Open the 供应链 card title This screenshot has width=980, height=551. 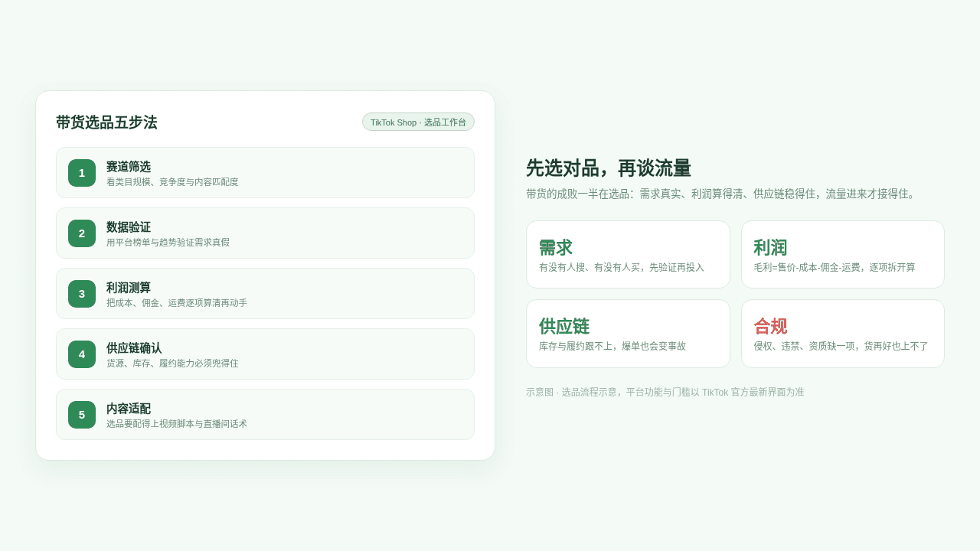pyautogui.click(x=564, y=326)
